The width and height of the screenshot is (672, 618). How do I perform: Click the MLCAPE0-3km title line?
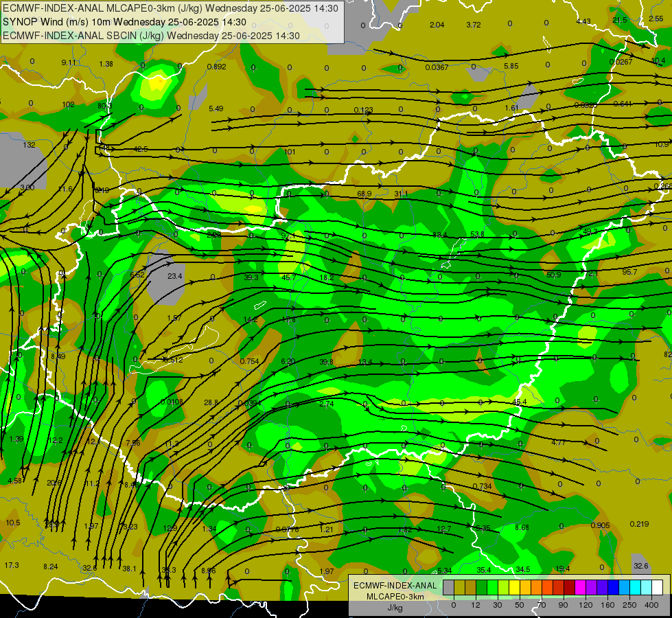click(x=170, y=8)
